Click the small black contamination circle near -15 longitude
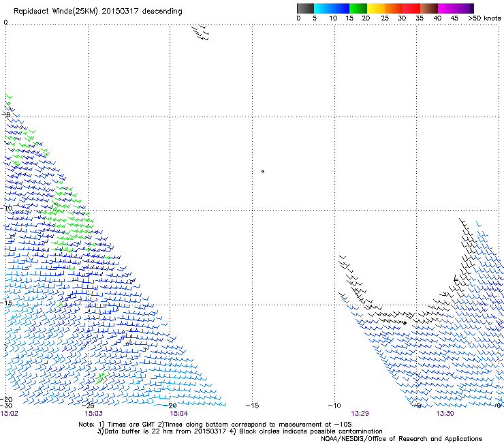The width and height of the screenshot is (504, 443). tap(263, 172)
